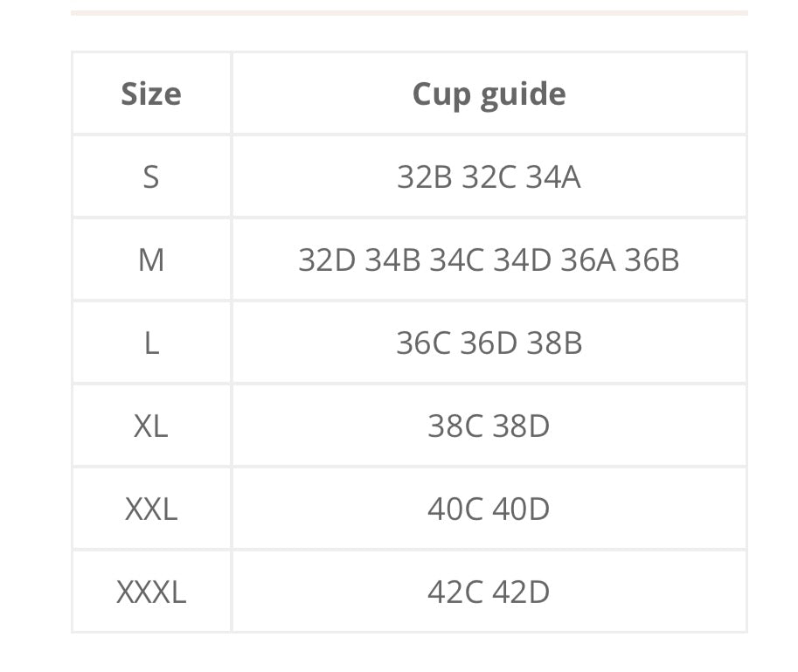Select the S size cell

pos(151,177)
